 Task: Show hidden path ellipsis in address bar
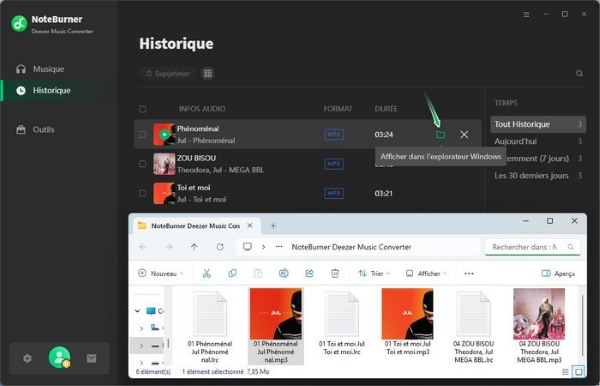tap(279, 247)
